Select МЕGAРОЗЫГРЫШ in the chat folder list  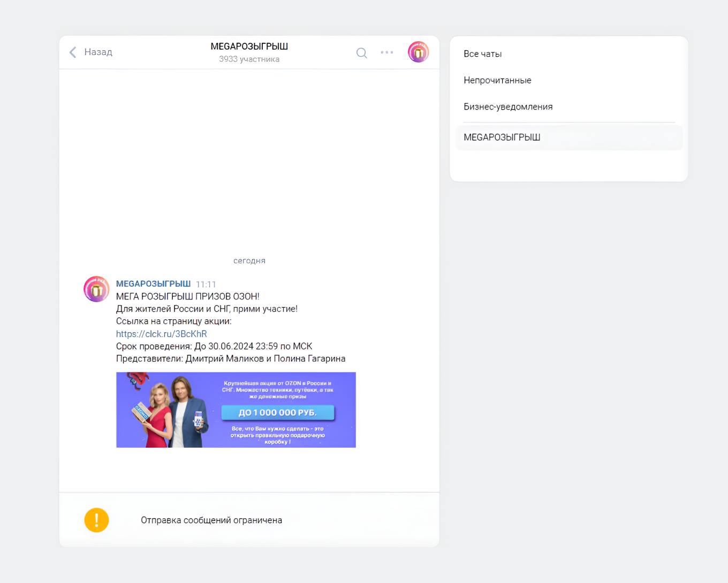(569, 137)
